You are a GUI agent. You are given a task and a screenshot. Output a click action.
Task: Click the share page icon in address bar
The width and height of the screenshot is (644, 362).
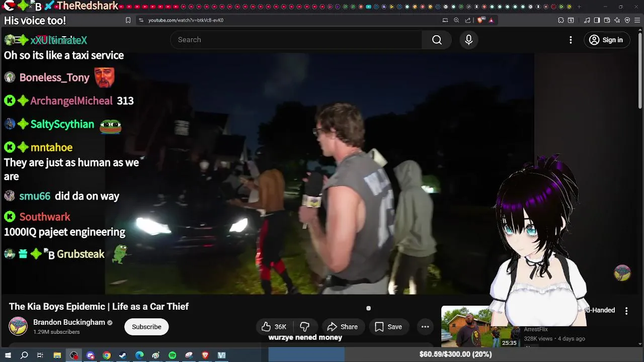468,20
